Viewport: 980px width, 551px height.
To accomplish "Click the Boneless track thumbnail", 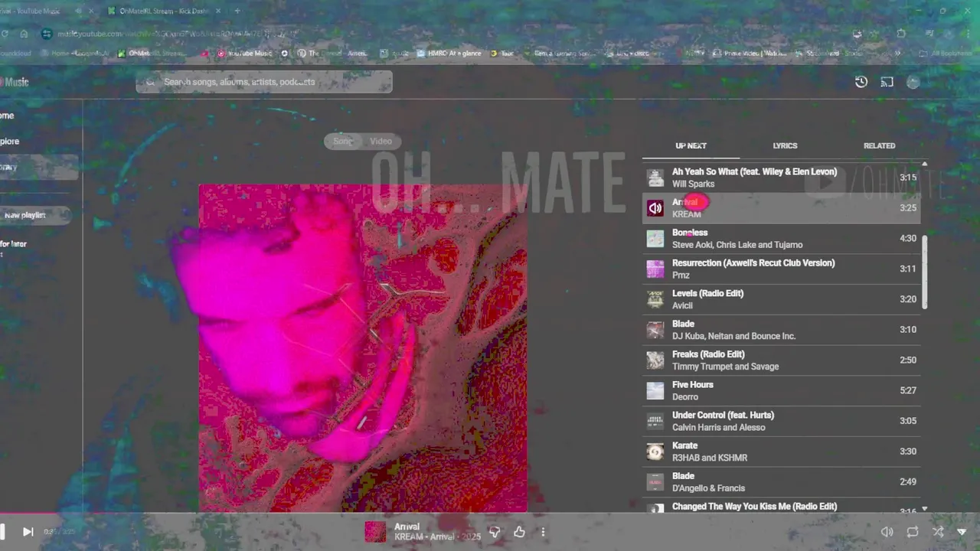I will [655, 239].
